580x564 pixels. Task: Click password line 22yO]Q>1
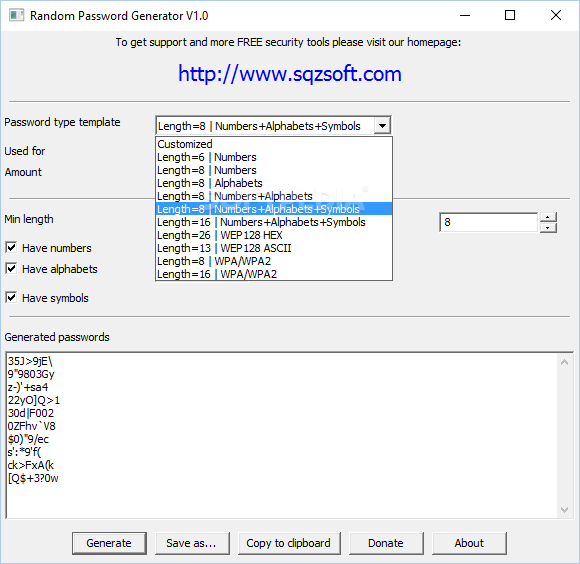pos(34,400)
